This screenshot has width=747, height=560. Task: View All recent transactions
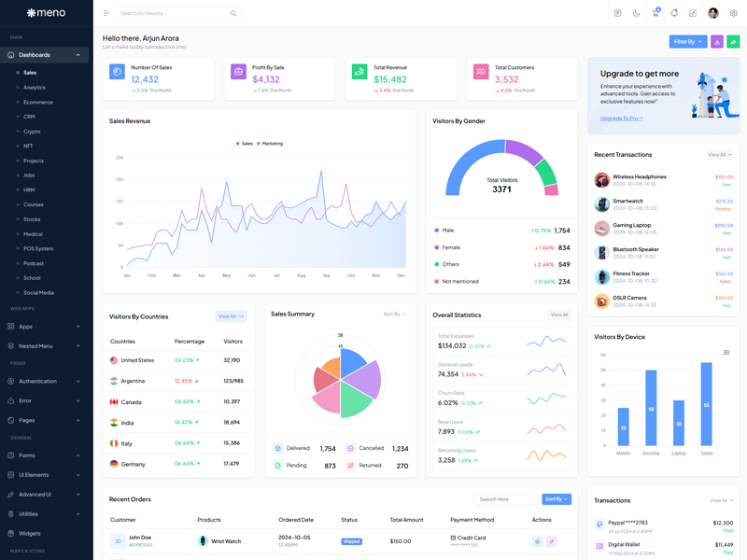(x=719, y=155)
